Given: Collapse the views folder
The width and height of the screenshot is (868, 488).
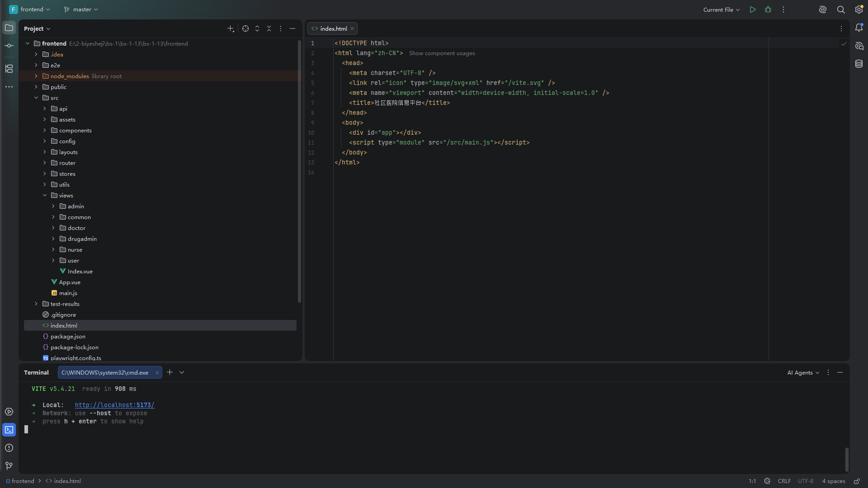Looking at the screenshot, I should [45, 195].
